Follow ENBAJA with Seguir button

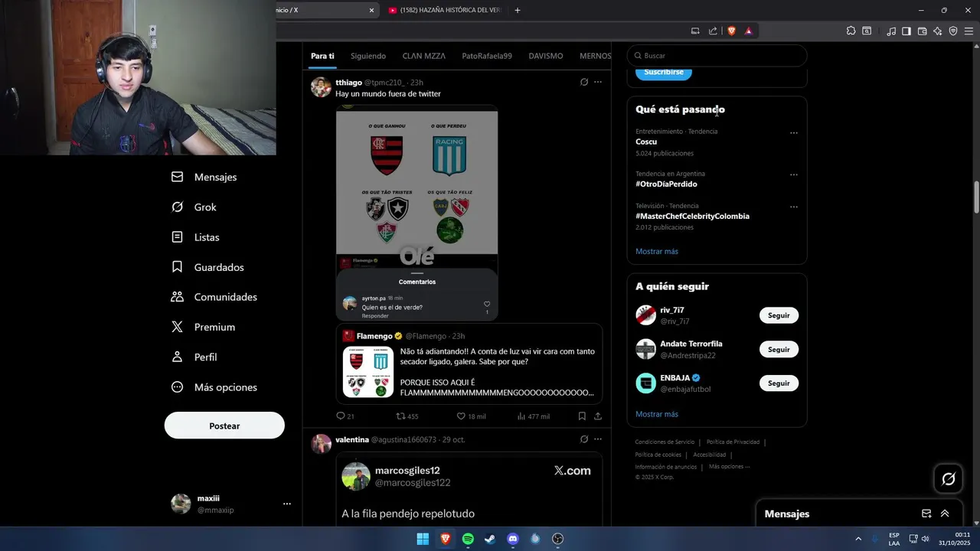point(779,383)
